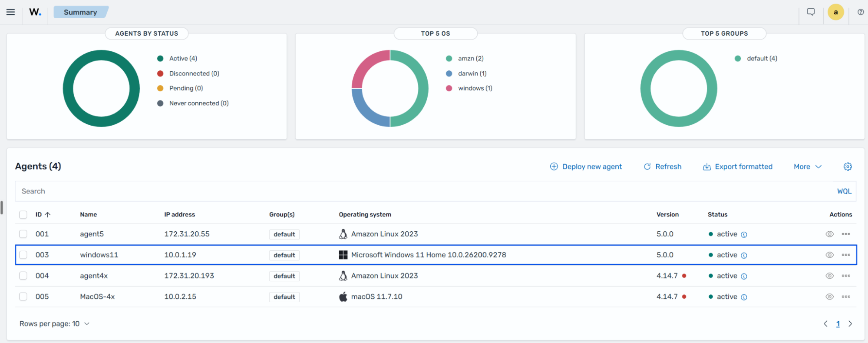Sort by ID column header

tap(43, 215)
